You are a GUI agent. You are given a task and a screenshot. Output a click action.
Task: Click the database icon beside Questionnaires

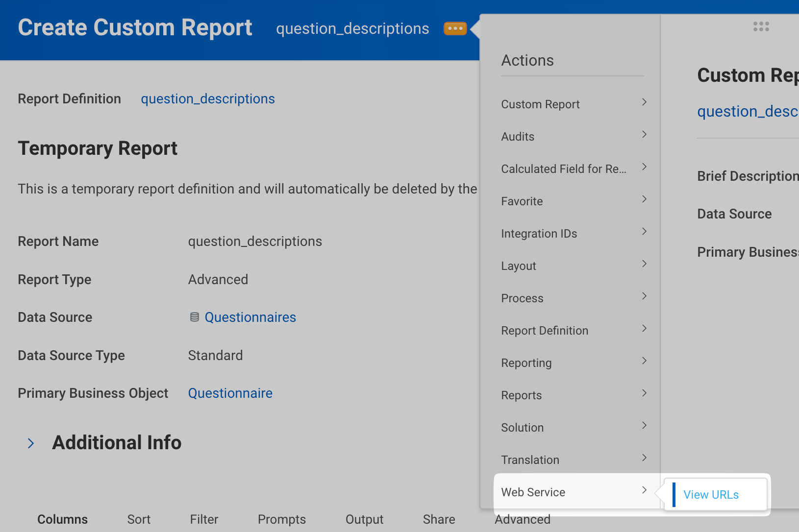pyautogui.click(x=195, y=317)
